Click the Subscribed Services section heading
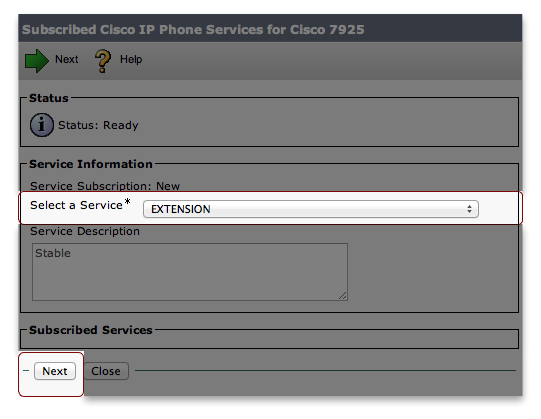 91,330
